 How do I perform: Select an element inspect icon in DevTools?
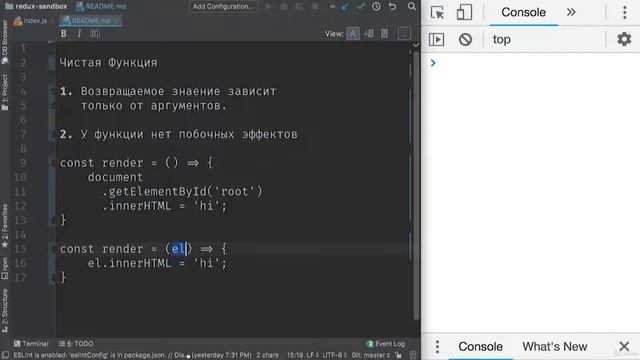(438, 13)
